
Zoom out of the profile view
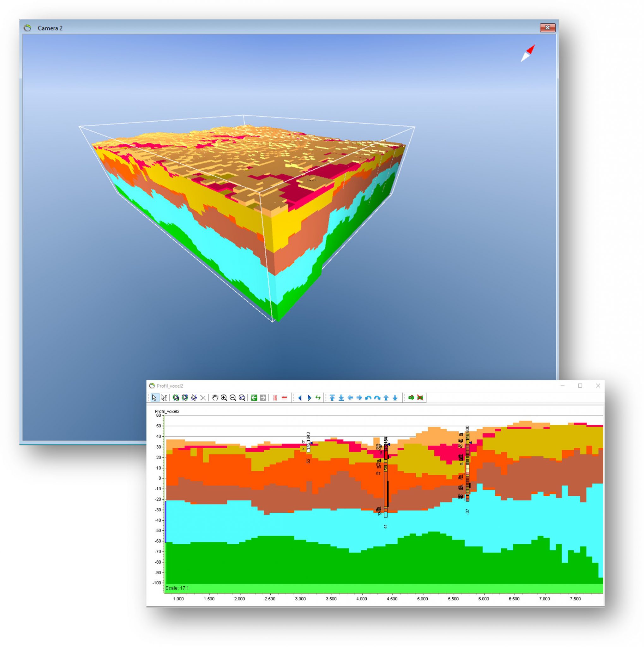(x=232, y=398)
